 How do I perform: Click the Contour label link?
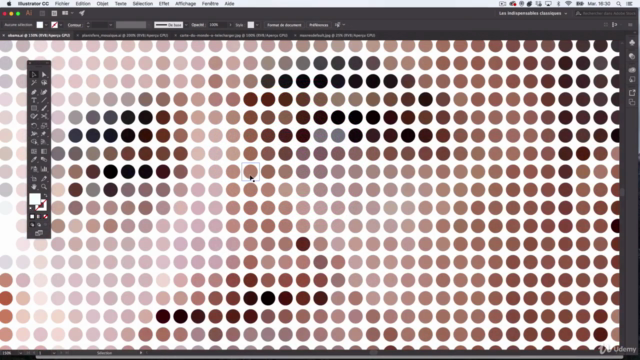tap(74, 25)
